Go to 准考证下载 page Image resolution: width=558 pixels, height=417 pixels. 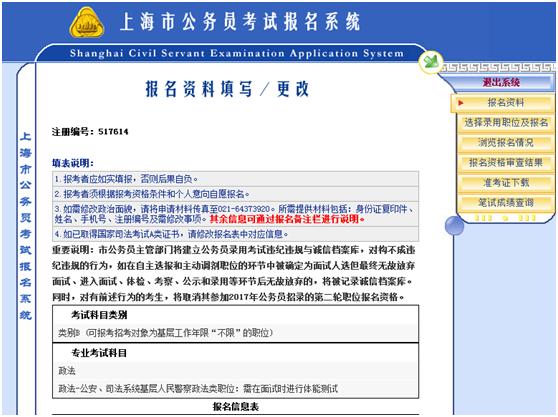tap(506, 183)
